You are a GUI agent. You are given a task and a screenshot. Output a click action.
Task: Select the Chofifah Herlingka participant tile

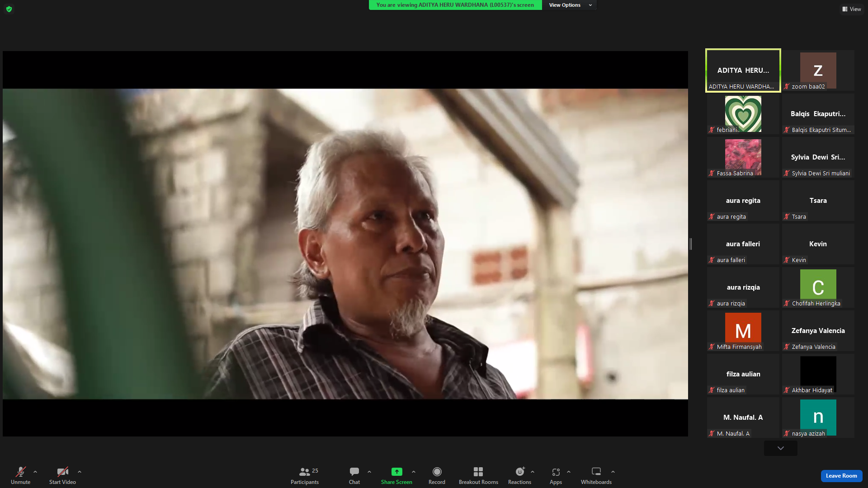point(818,287)
